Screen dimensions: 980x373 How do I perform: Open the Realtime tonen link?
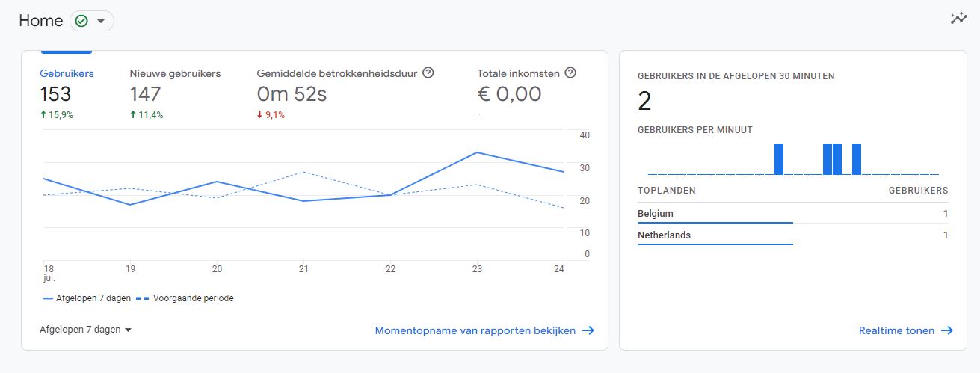pyautogui.click(x=897, y=330)
